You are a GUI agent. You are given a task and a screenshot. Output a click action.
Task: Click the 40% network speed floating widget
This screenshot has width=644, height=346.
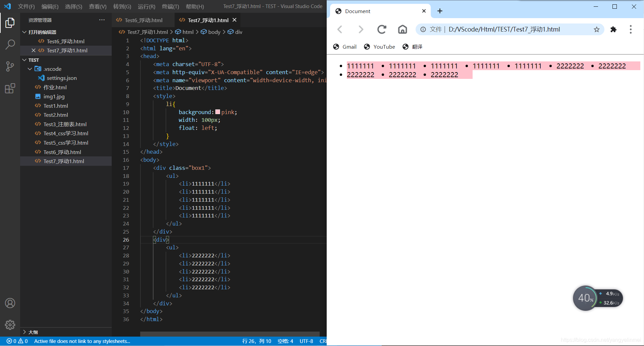598,298
